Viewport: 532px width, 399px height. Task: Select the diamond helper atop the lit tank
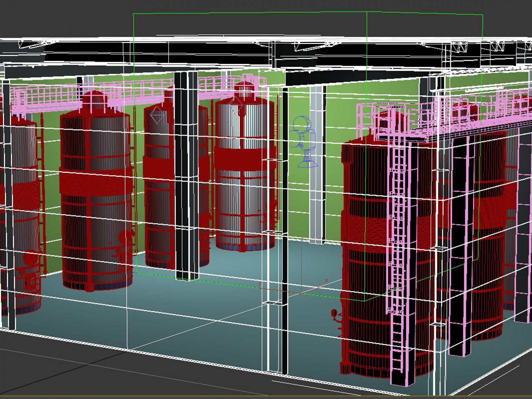tap(236, 104)
